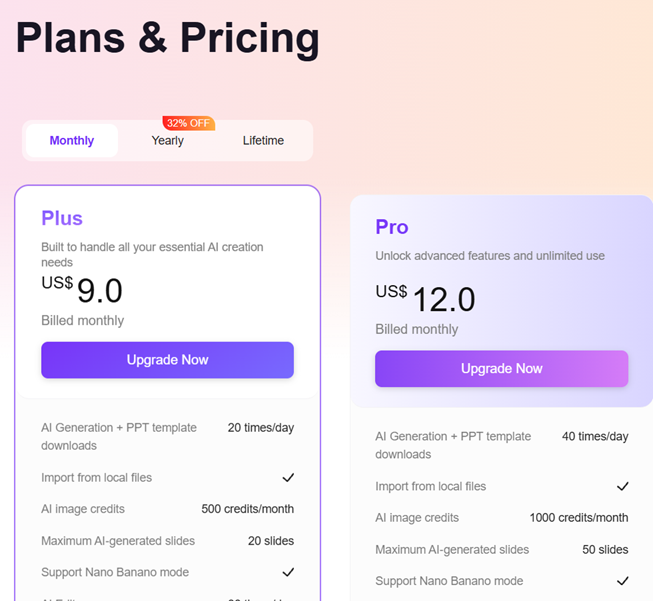Viewport: 653px width, 601px height.
Task: Click Pro plan Nano Banano checkmark
Action: 622,581
